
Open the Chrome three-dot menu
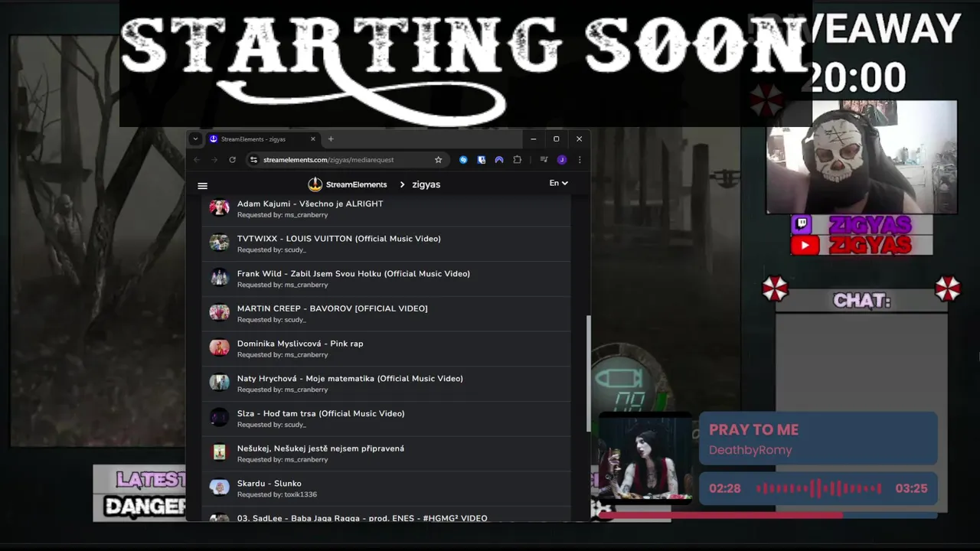(580, 160)
